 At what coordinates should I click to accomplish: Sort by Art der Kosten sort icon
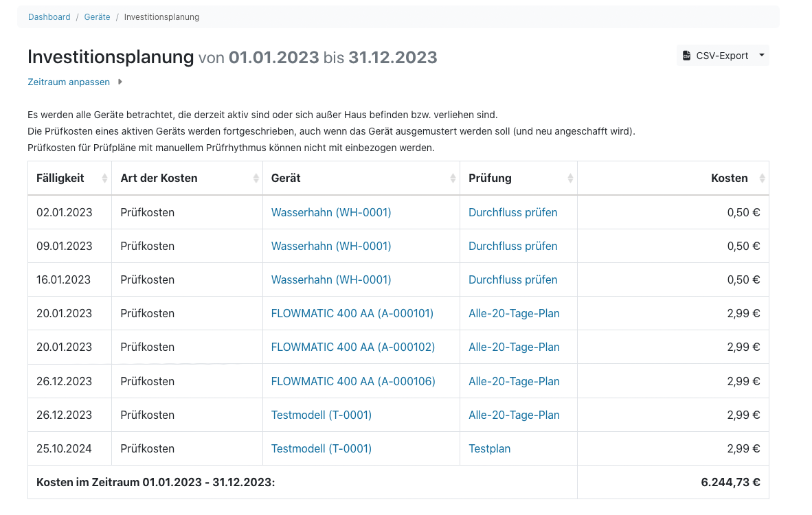(x=256, y=179)
